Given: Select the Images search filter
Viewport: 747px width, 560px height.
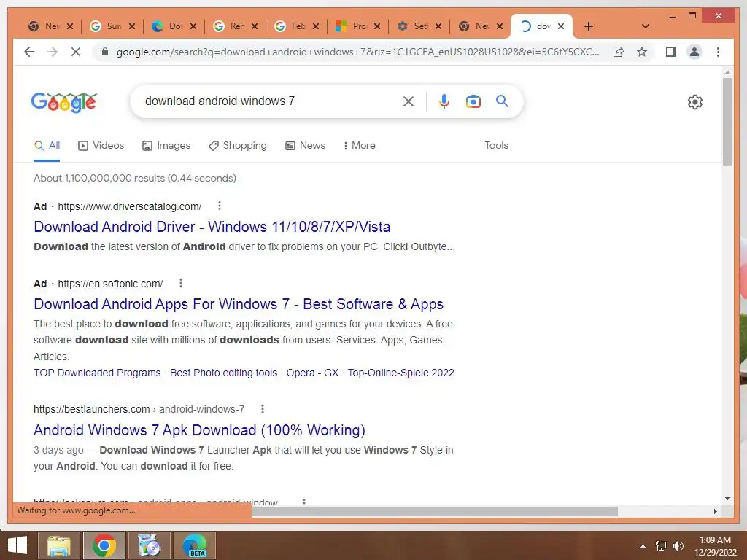Looking at the screenshot, I should [166, 146].
